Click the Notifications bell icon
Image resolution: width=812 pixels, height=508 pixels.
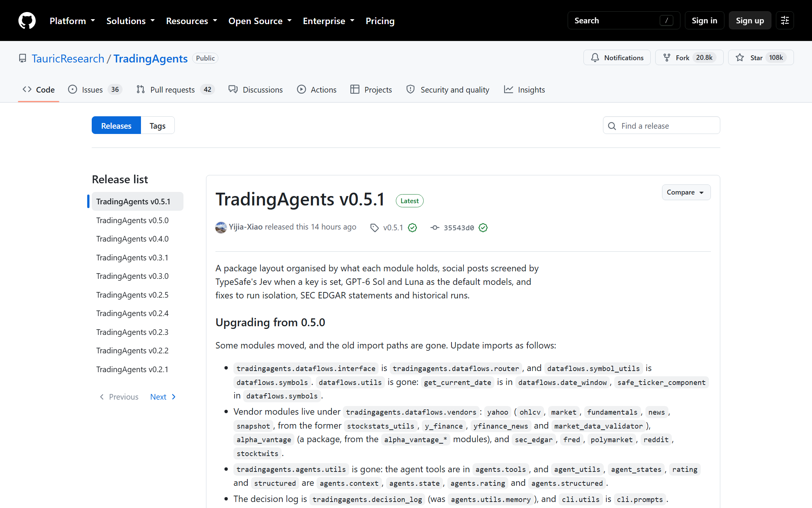click(595, 58)
